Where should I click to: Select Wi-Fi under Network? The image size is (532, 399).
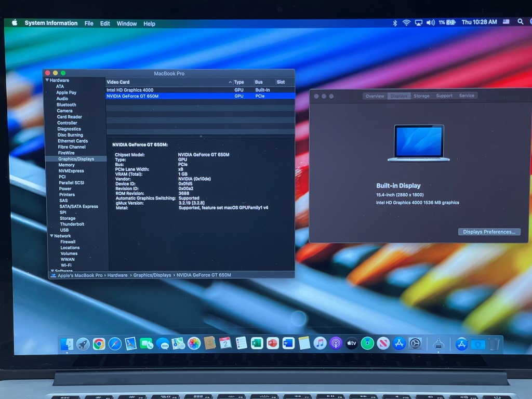click(x=66, y=265)
